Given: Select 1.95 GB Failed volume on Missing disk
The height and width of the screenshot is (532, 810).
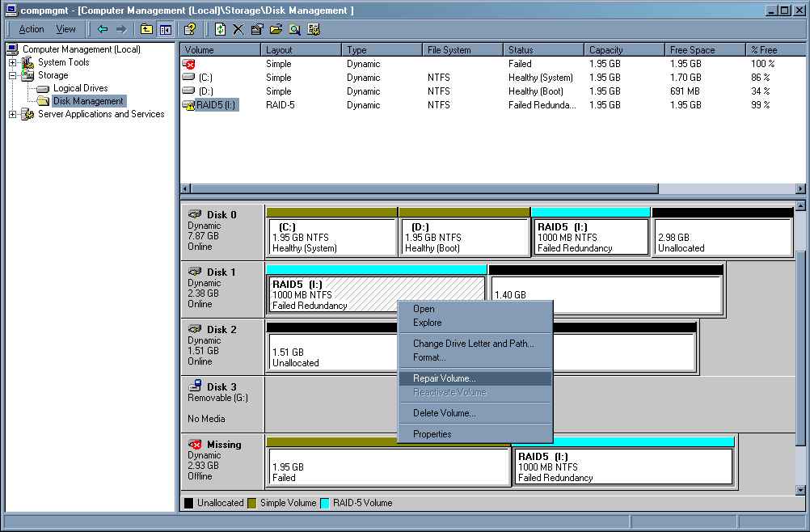Looking at the screenshot, I should click(x=389, y=461).
